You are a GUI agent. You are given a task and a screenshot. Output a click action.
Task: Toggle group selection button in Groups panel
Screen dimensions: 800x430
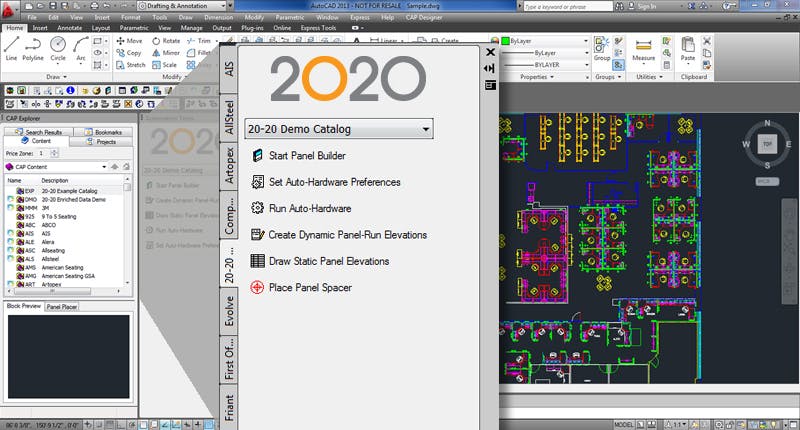tap(618, 65)
